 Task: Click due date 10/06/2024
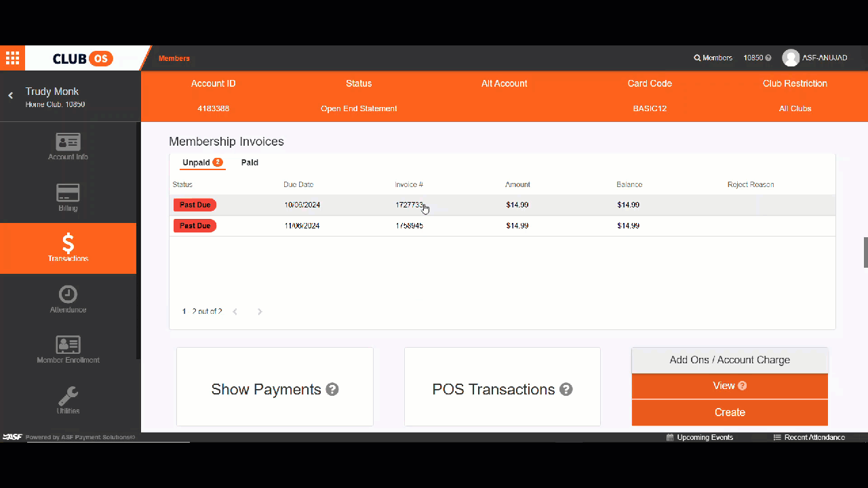pos(302,205)
